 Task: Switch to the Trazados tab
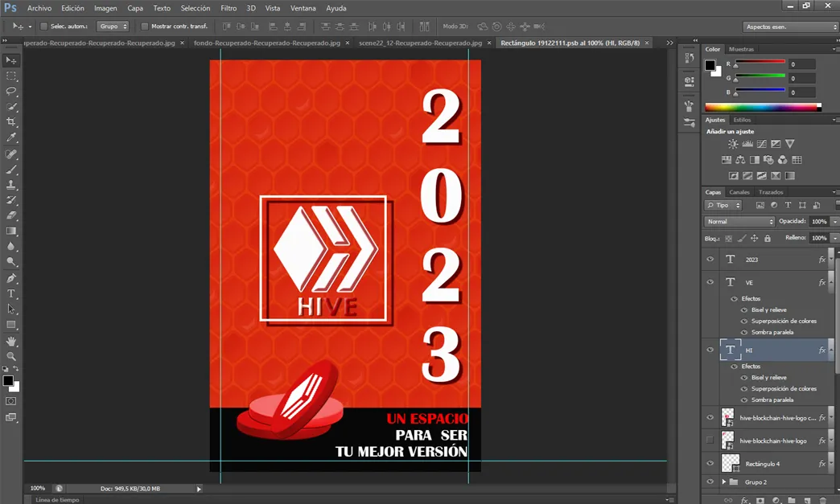pos(771,192)
